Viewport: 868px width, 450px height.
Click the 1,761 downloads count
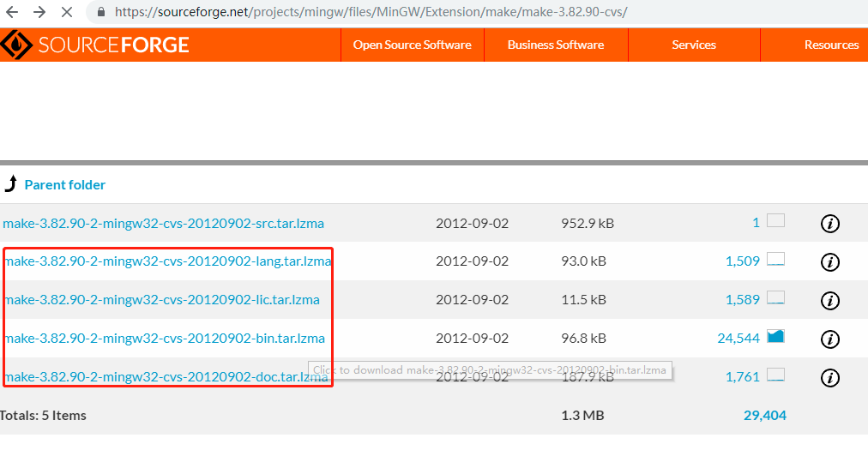(x=742, y=377)
